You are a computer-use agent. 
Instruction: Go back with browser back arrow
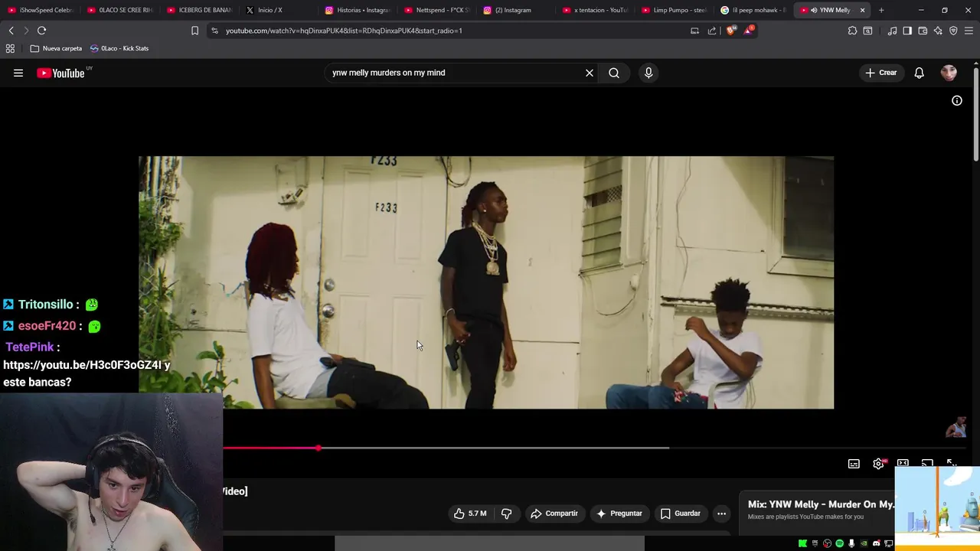coord(11,31)
